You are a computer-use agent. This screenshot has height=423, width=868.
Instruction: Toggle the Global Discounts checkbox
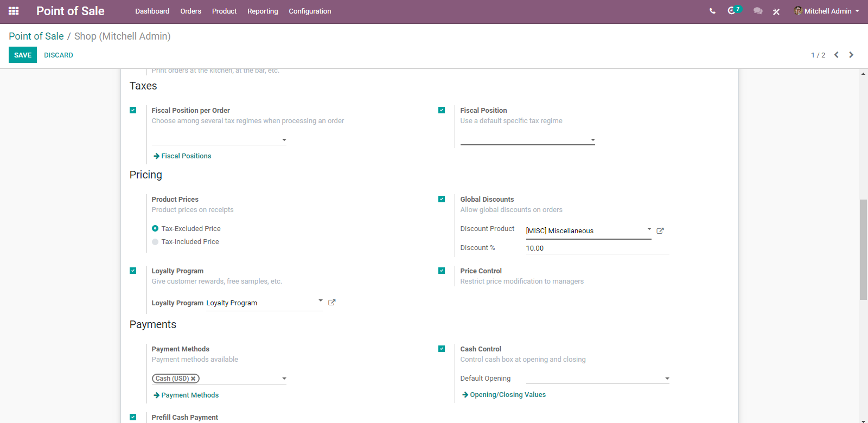point(442,199)
